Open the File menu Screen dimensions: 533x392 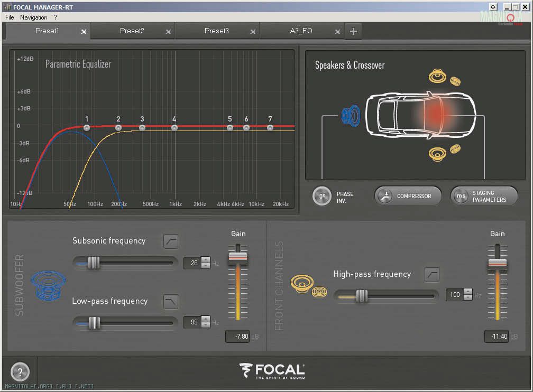click(x=10, y=17)
